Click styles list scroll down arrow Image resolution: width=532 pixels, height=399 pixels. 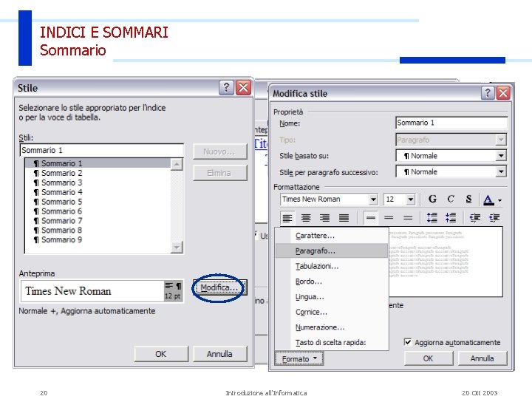[177, 247]
